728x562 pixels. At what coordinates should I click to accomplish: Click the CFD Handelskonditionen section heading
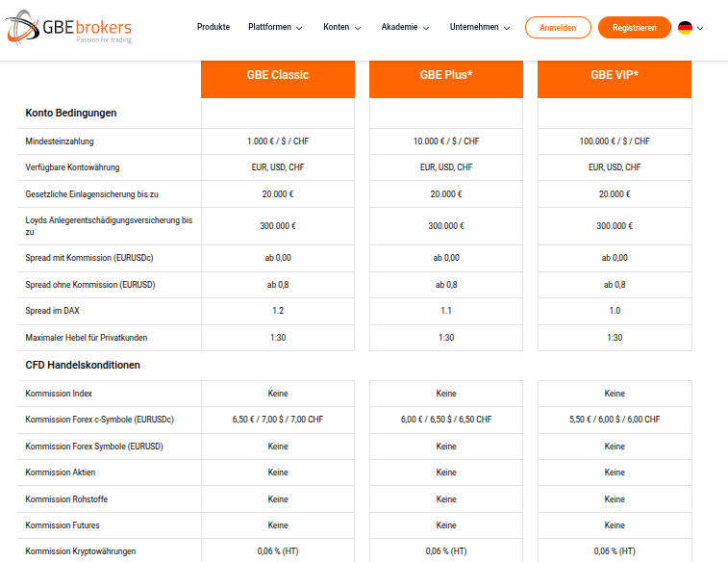click(83, 365)
